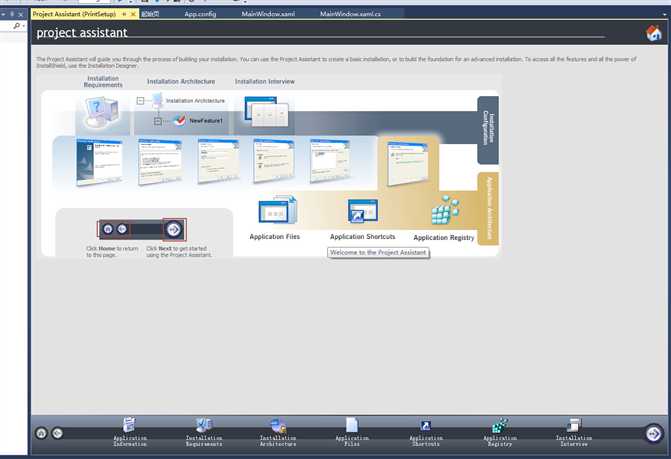This screenshot has width=671, height=459.
Task: Open Application Information in the bottom navigation bar
Action: pyautogui.click(x=130, y=432)
